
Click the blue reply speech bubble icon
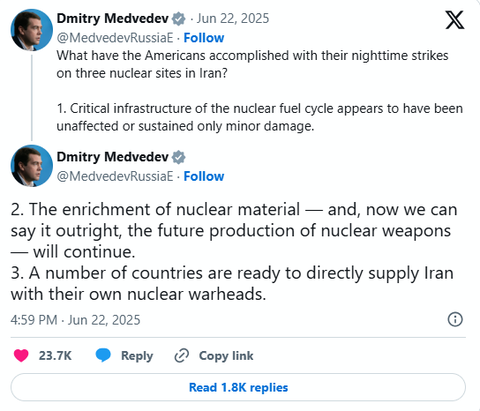103,355
